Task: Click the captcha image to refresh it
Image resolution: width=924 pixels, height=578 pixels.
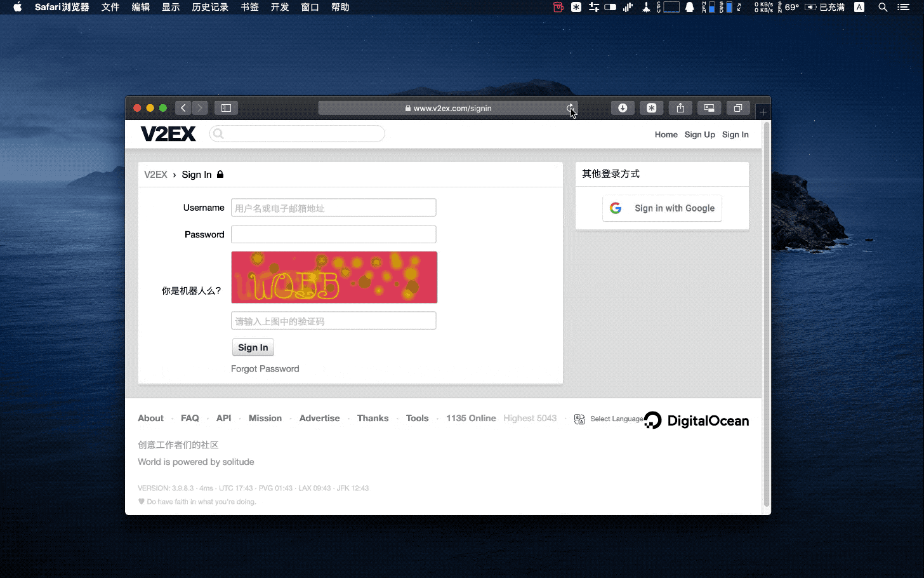Action: click(x=334, y=278)
